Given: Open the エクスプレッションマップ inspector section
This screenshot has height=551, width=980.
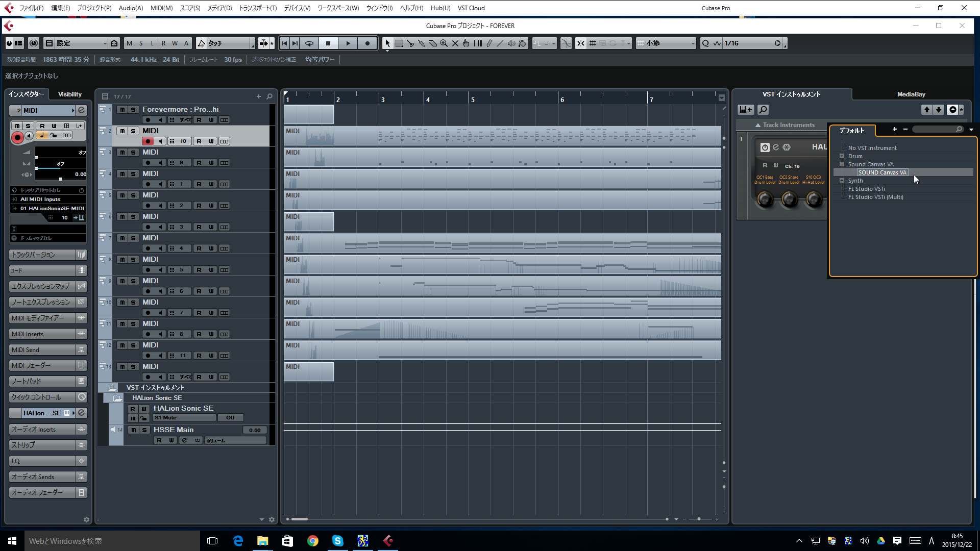Looking at the screenshot, I should coord(48,287).
